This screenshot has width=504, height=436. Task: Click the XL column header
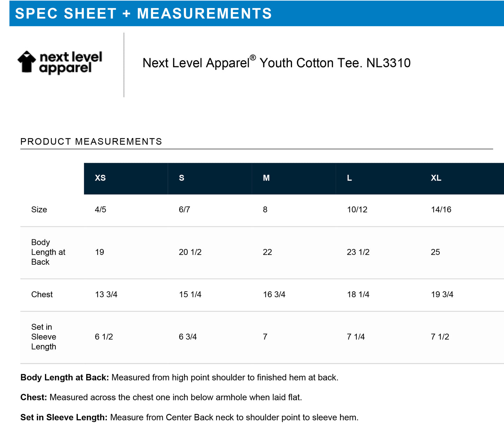click(x=436, y=178)
